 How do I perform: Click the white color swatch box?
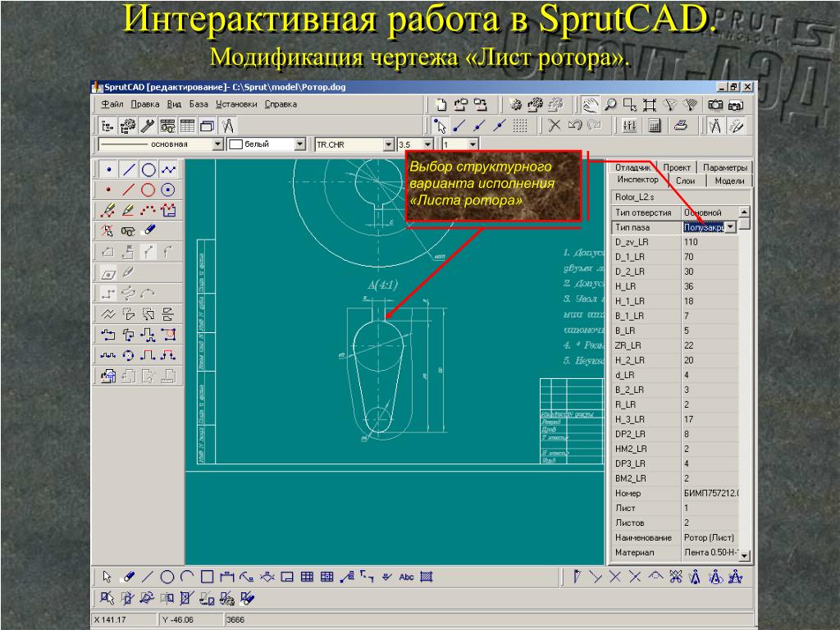point(235,144)
